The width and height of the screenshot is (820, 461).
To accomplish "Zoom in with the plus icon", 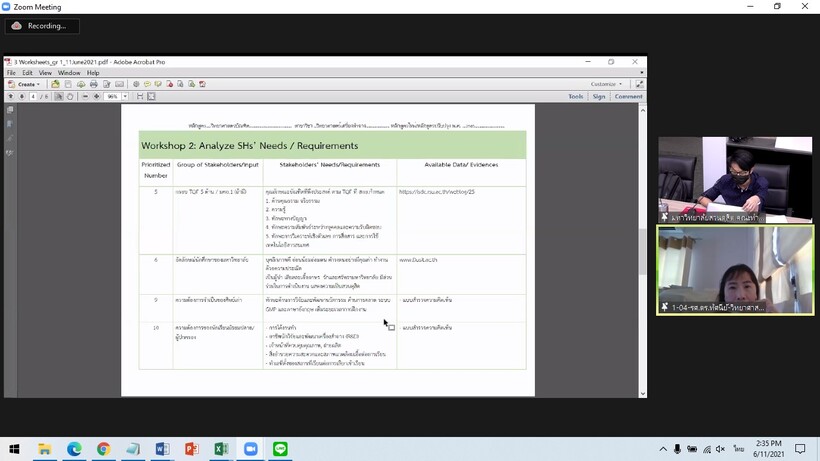I will [x=97, y=97].
